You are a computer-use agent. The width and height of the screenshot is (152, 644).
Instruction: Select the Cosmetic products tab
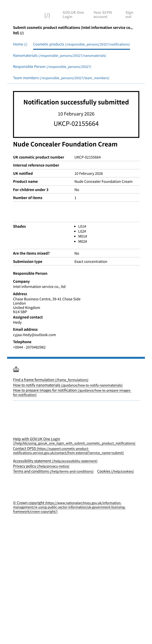[x=81, y=44]
